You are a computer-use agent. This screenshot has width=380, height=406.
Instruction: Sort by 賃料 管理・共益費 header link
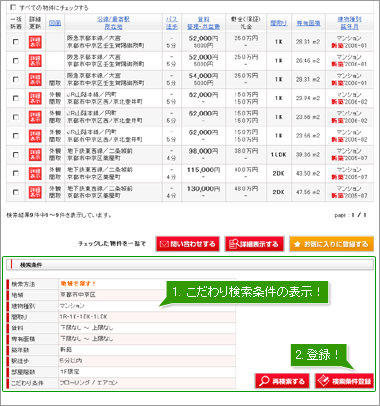pyautogui.click(x=203, y=23)
